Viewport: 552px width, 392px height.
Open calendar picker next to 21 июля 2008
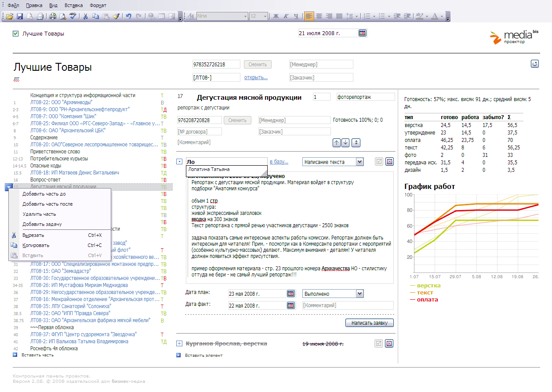[362, 33]
